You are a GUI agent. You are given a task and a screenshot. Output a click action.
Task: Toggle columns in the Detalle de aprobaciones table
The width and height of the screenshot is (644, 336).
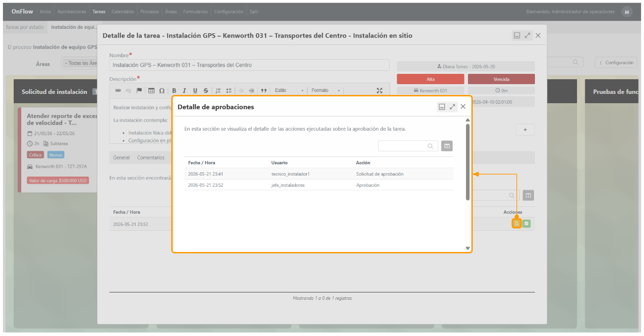[x=447, y=146]
